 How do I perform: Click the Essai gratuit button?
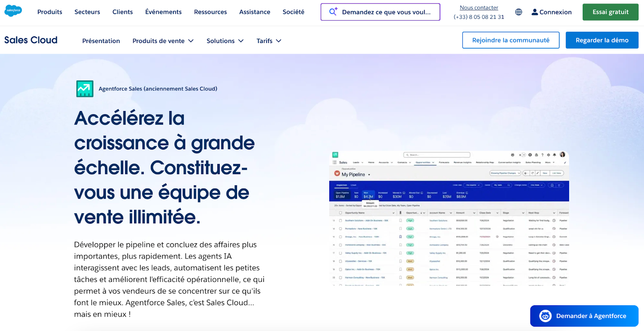point(610,12)
